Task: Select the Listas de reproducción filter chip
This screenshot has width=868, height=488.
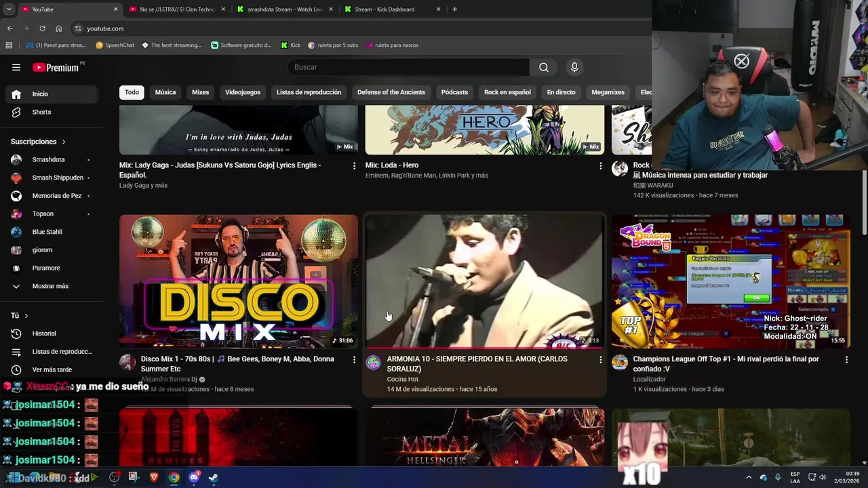Action: tap(309, 92)
